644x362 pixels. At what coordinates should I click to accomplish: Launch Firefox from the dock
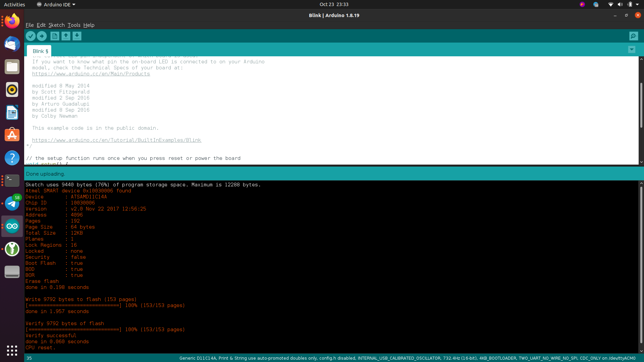12,21
